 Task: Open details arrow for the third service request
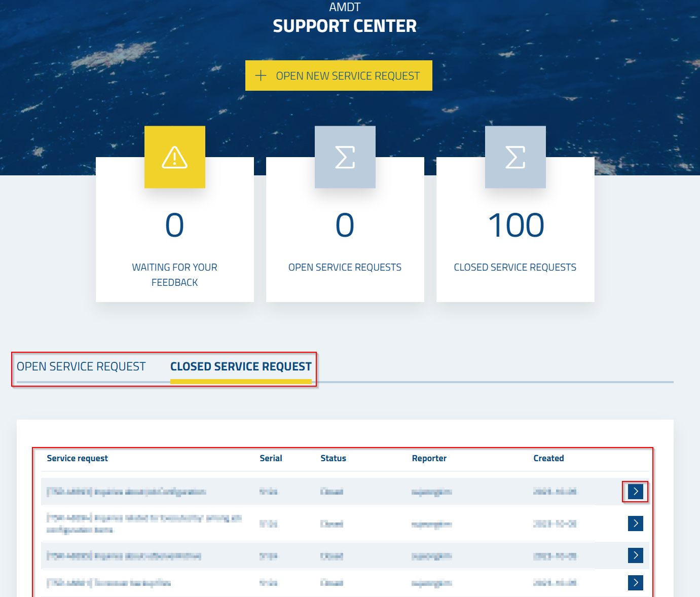635,555
